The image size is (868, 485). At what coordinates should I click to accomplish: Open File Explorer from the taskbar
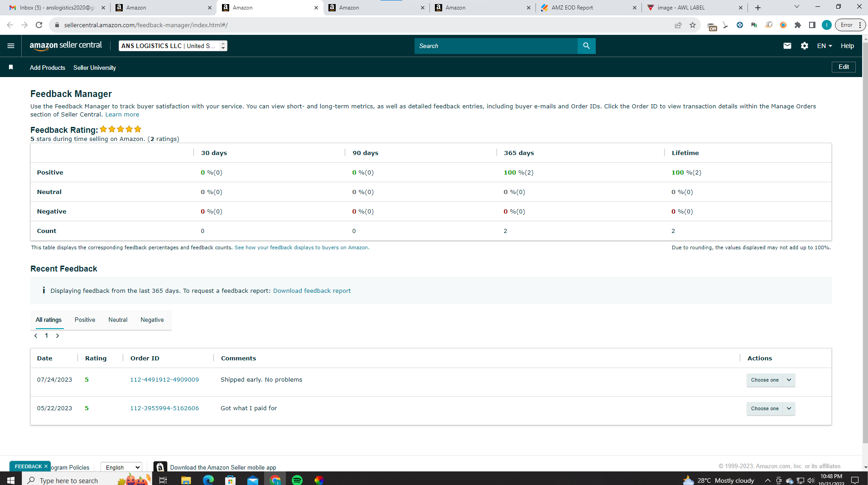pyautogui.click(x=186, y=480)
